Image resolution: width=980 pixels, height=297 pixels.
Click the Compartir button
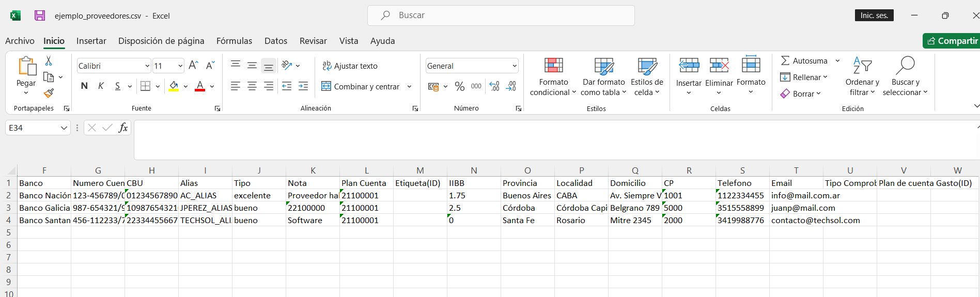(952, 41)
